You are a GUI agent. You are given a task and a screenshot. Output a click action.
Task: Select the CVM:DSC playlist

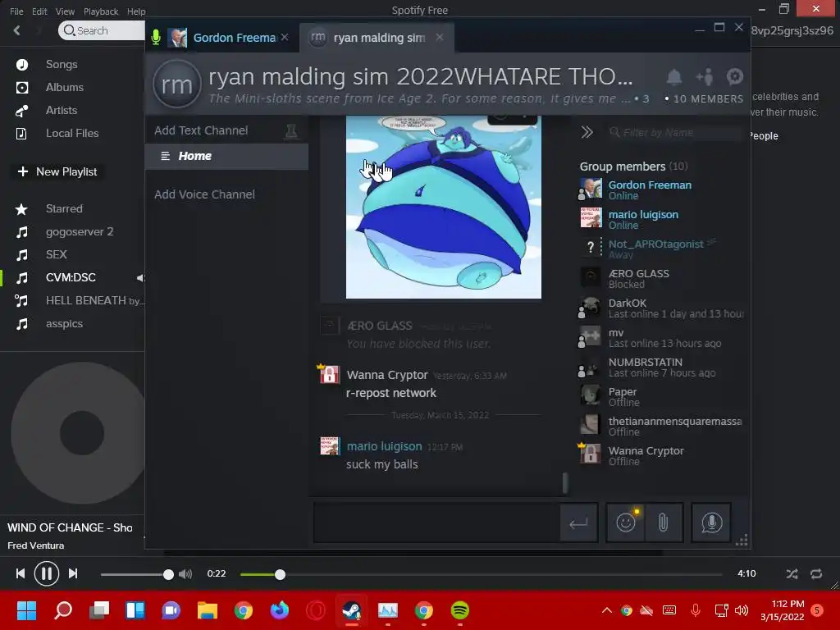click(71, 277)
